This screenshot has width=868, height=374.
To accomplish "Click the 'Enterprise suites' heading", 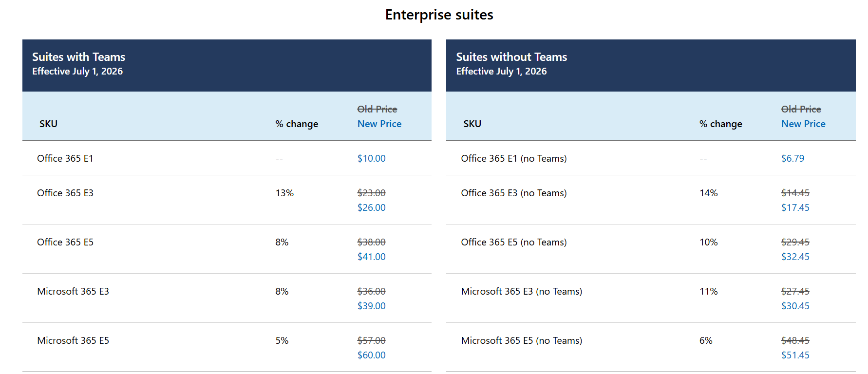I will 439,15.
